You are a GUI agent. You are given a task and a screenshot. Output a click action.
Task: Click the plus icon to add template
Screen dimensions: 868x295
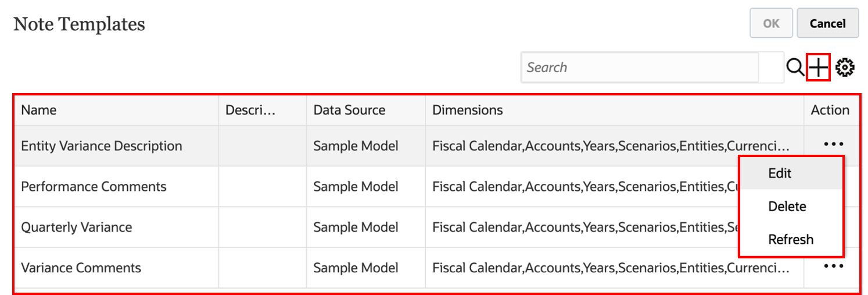pos(818,68)
